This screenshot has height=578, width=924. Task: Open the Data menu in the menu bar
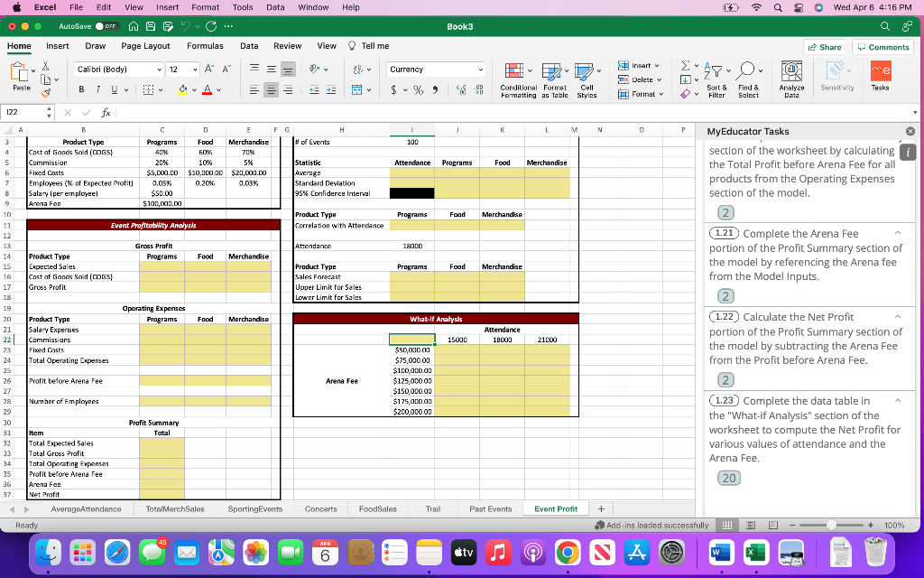point(275,7)
